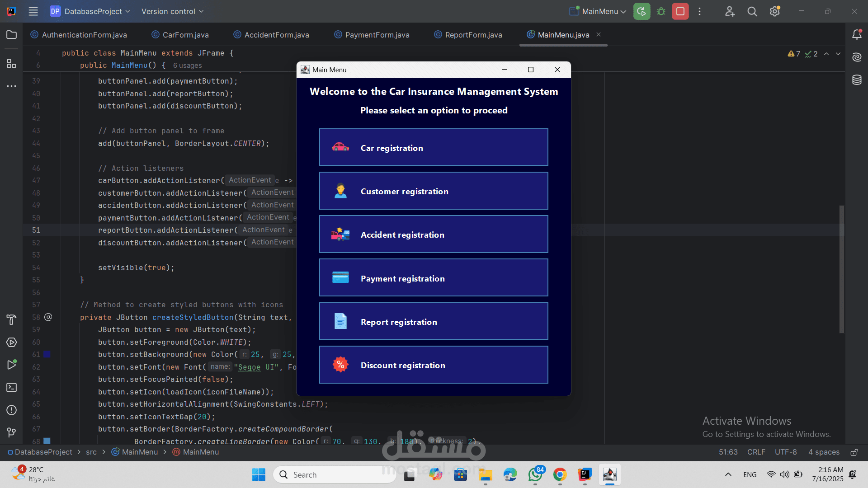Open the Problems tool window in the left sidebar
The width and height of the screenshot is (868, 488).
coord(12,410)
